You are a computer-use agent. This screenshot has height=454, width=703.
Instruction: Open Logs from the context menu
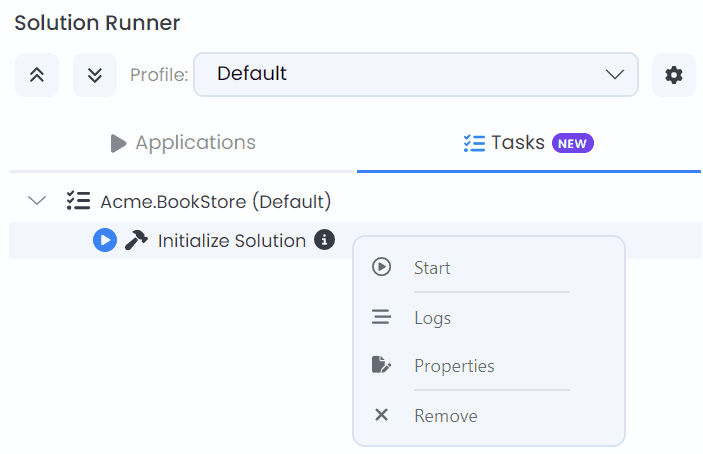click(432, 318)
